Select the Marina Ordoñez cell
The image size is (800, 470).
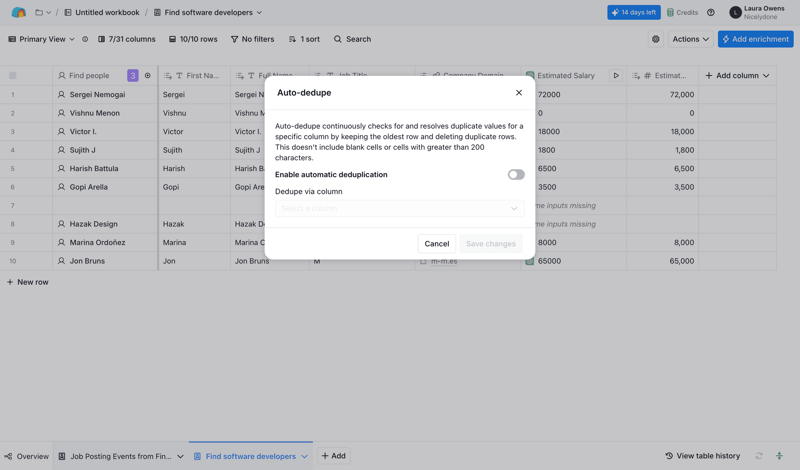point(105,242)
